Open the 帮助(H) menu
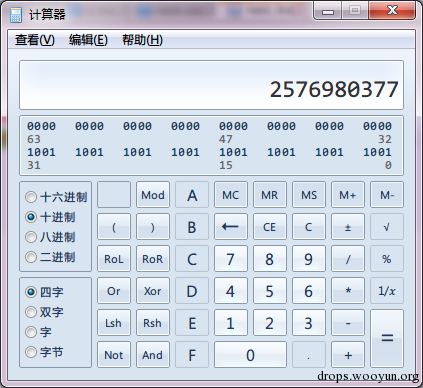This screenshot has width=423, height=388. point(142,40)
